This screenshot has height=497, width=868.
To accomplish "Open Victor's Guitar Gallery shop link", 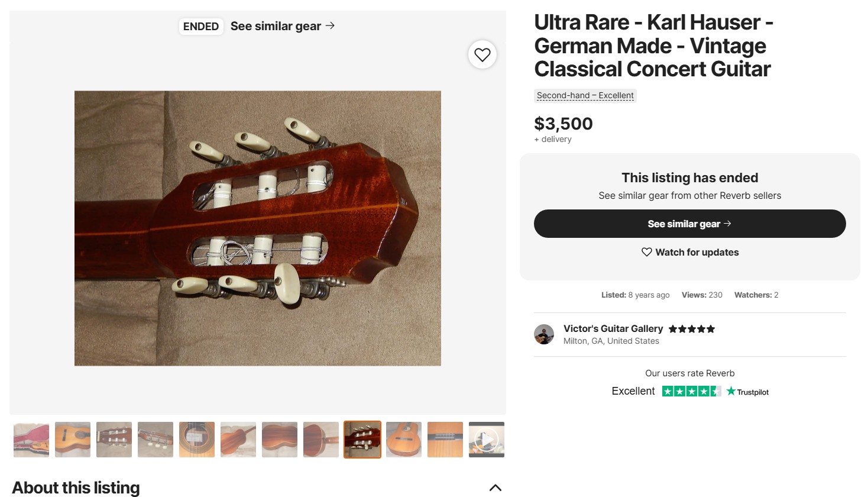I will tap(613, 328).
